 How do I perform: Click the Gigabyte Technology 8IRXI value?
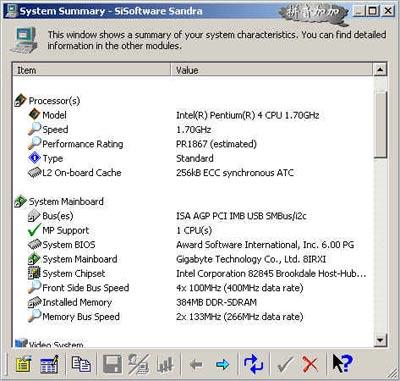(251, 259)
